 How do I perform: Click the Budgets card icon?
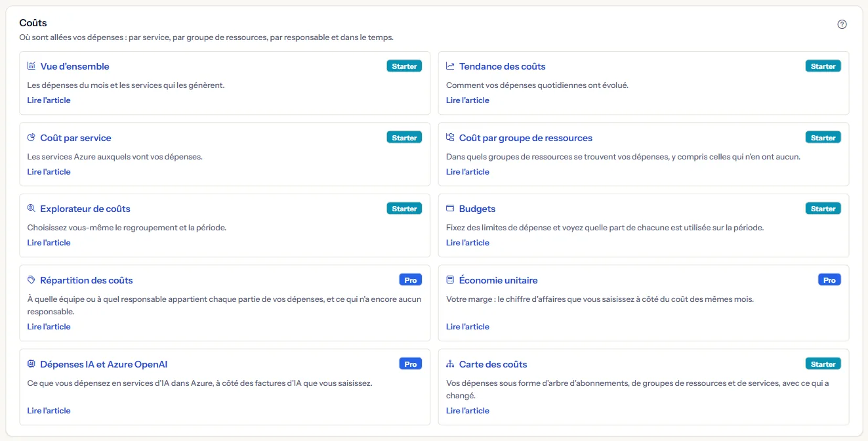click(x=450, y=209)
